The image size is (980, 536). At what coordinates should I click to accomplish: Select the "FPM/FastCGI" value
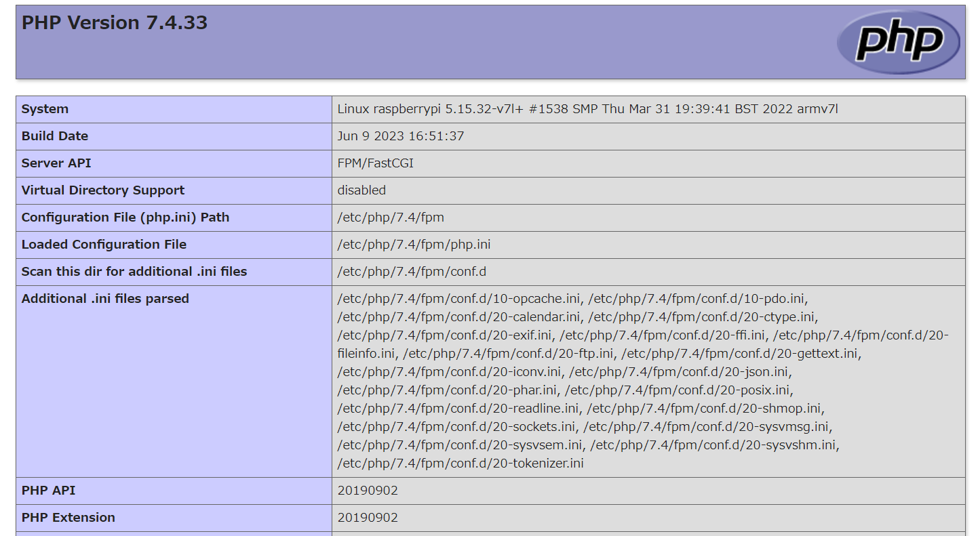pos(376,163)
